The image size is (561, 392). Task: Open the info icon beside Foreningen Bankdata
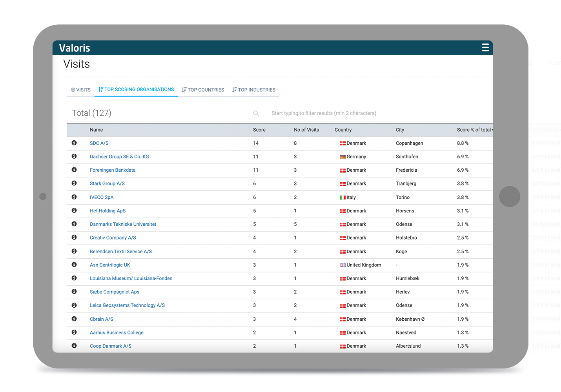click(74, 170)
